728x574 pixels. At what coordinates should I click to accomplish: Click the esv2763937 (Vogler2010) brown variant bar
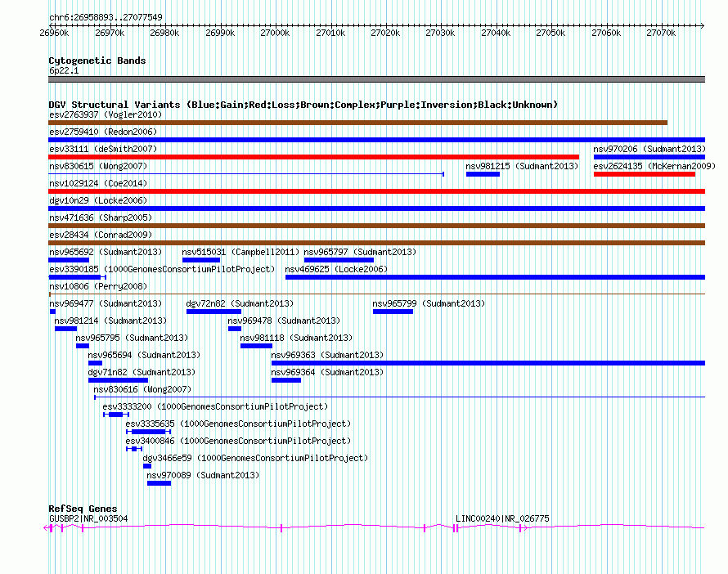(358, 123)
